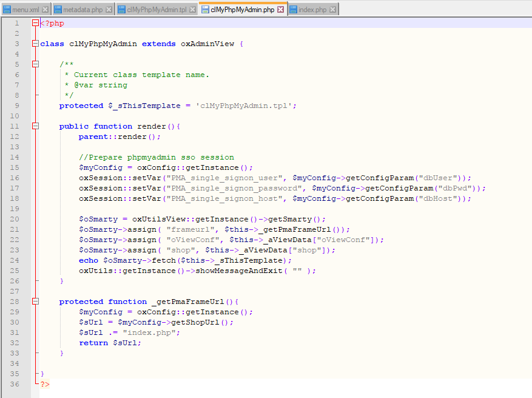Collapse the doc comment block on line 5
This screenshot has height=398, width=532.
[x=36, y=64]
